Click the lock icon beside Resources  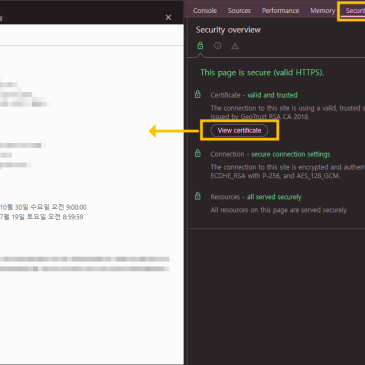[198, 196]
